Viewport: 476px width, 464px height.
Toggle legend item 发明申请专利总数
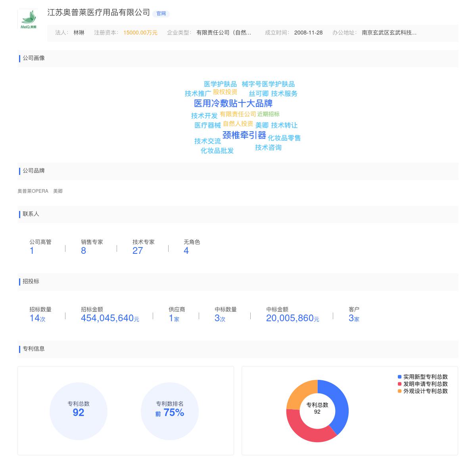click(423, 384)
